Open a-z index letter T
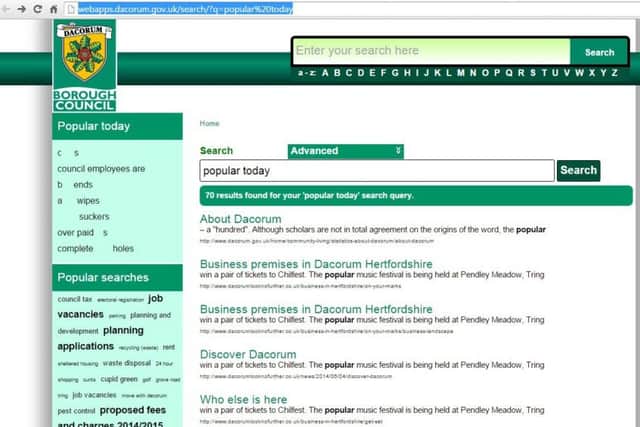Screen dimensions: 640x427 click(544, 73)
